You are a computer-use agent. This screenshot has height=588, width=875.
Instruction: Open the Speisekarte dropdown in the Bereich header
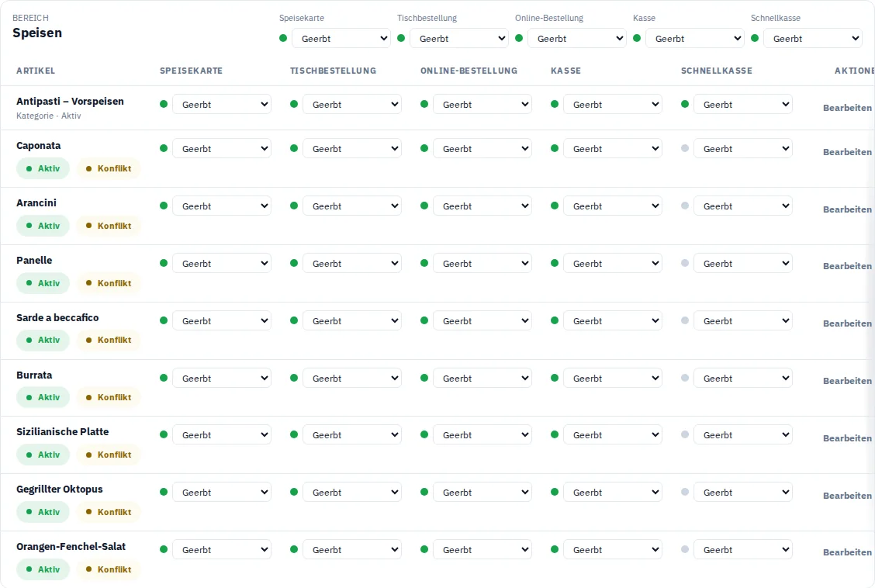click(x=341, y=39)
